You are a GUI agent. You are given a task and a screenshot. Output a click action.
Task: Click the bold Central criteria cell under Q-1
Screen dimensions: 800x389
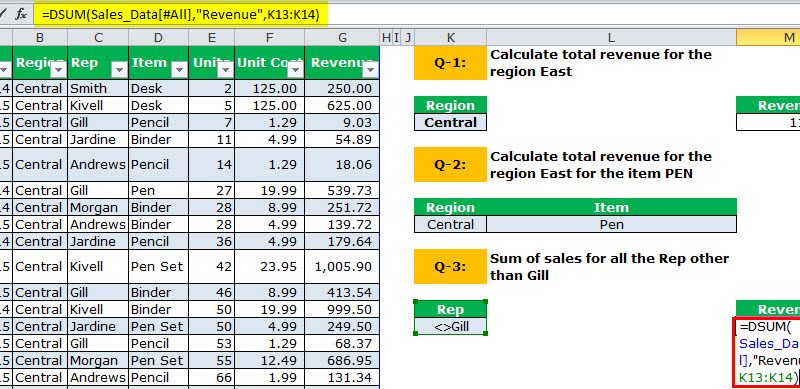click(x=450, y=123)
